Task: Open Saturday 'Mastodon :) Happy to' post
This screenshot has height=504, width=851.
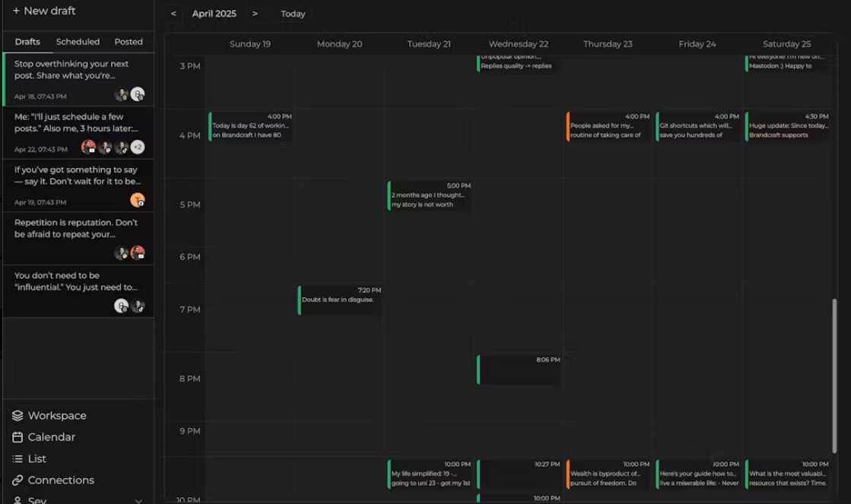Action: tap(788, 62)
